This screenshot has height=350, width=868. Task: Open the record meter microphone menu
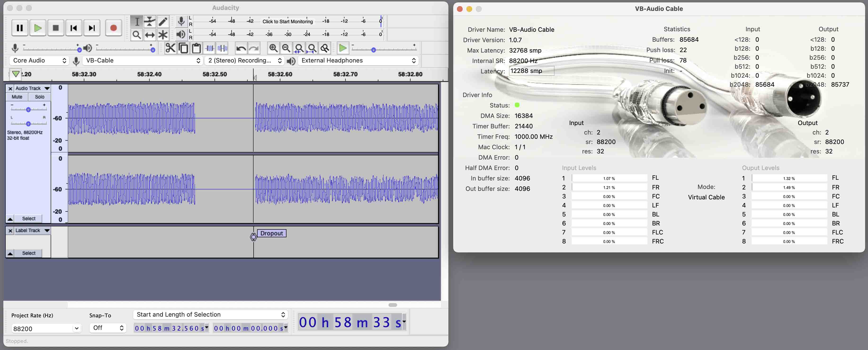[x=181, y=21]
